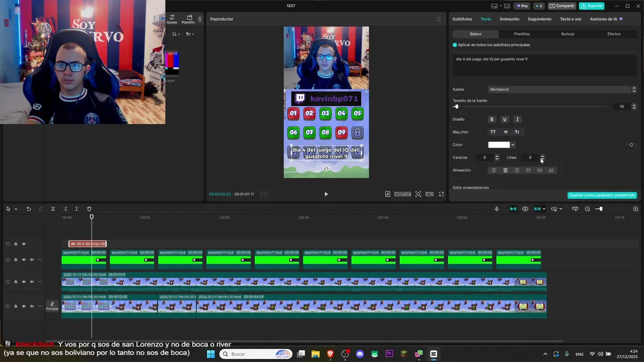
Task: Toggle the main track magnet snapping
Action: click(x=513, y=209)
